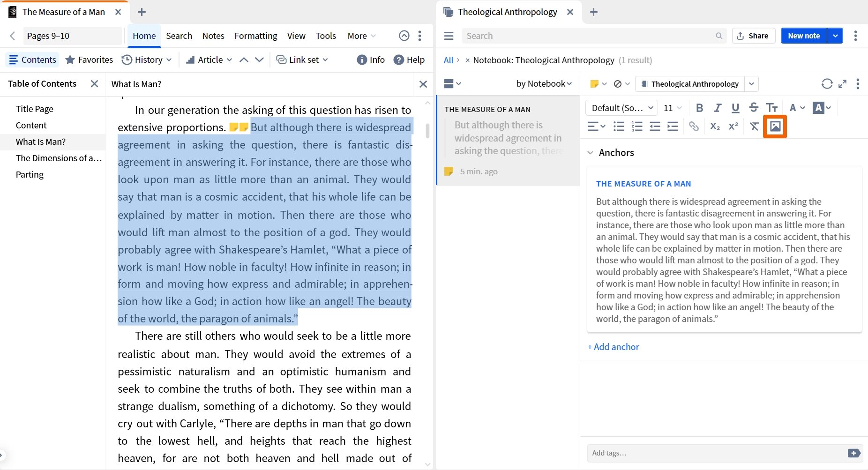Click the sync/refresh icon in note panel

click(827, 83)
